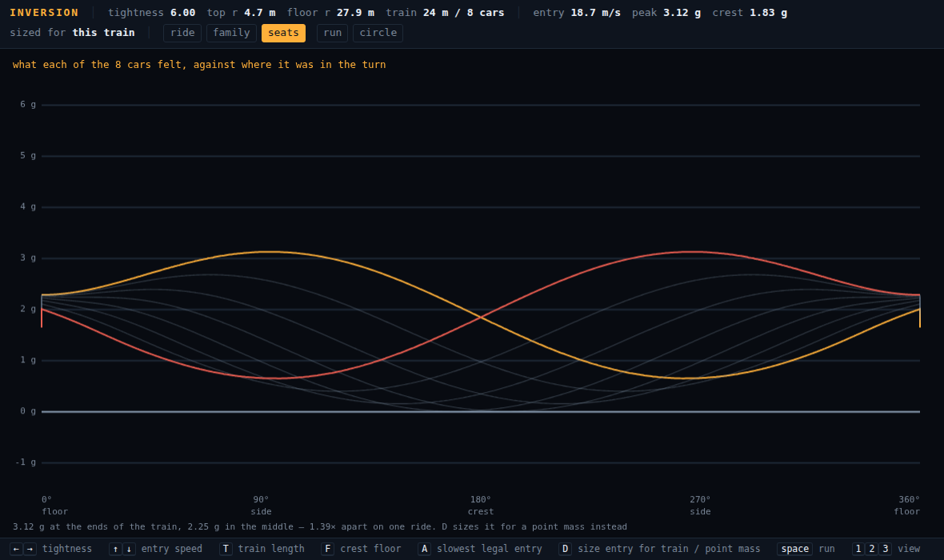Click the left arrow tightness key
Viewport: 944px width, 560px height.
(16, 549)
